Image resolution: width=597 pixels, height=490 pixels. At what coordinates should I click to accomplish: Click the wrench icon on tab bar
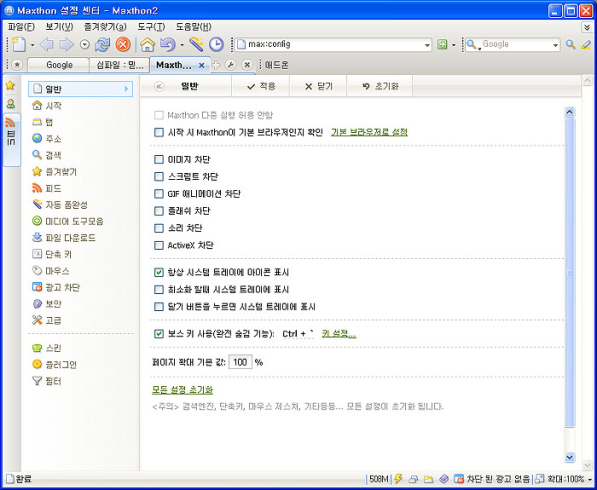(x=230, y=65)
